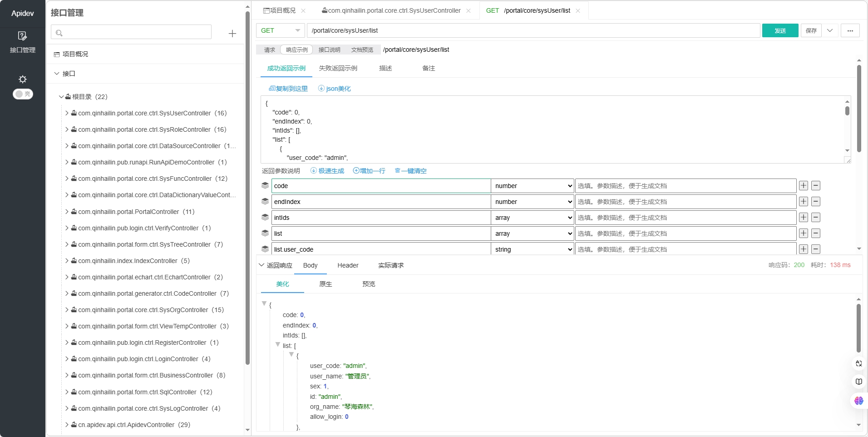Switch to 失败返回示例 tab
The image size is (868, 437).
click(338, 68)
